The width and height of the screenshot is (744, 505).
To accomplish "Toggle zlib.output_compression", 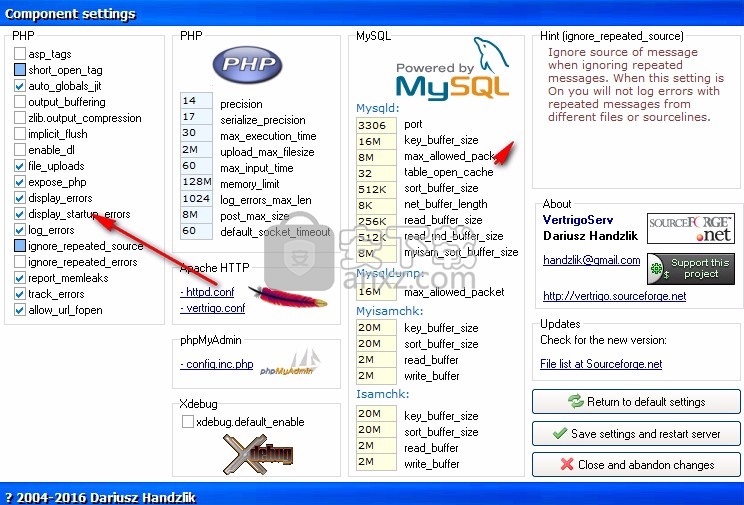I will 19,118.
